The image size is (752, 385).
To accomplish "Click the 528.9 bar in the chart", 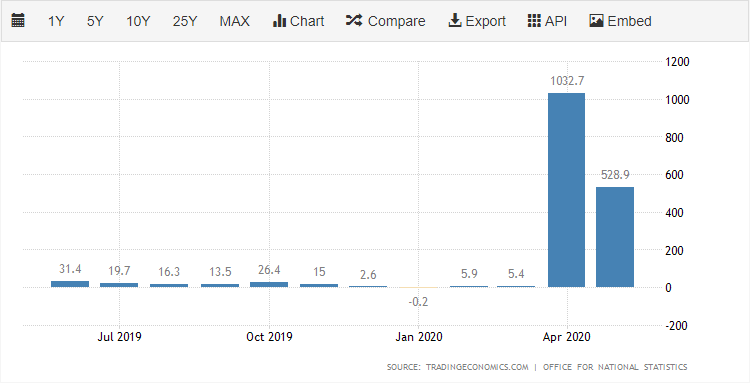I will (615, 237).
